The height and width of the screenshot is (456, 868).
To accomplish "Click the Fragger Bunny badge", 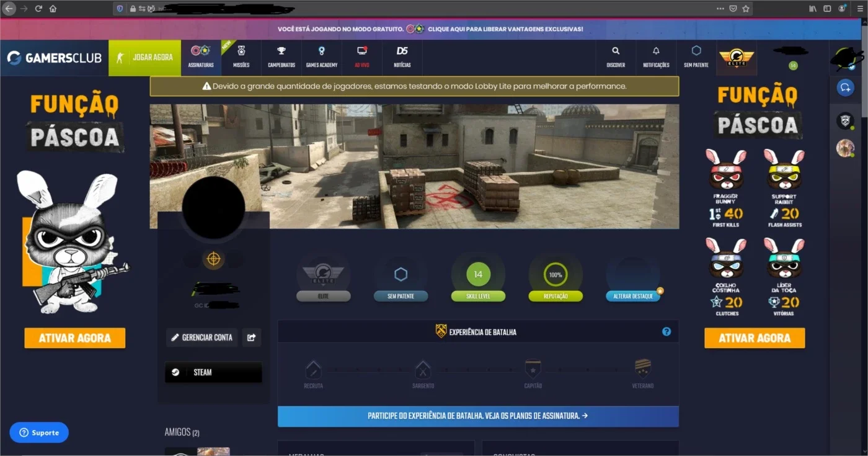I will click(725, 189).
